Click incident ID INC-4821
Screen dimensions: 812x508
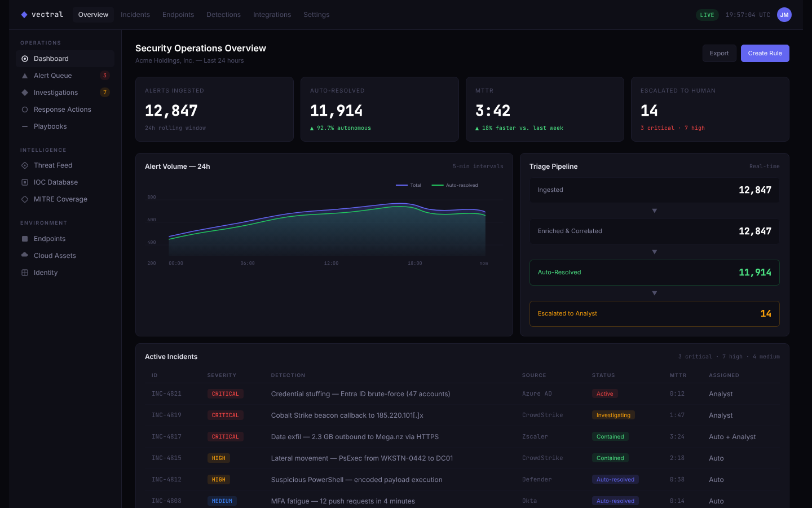pos(166,394)
